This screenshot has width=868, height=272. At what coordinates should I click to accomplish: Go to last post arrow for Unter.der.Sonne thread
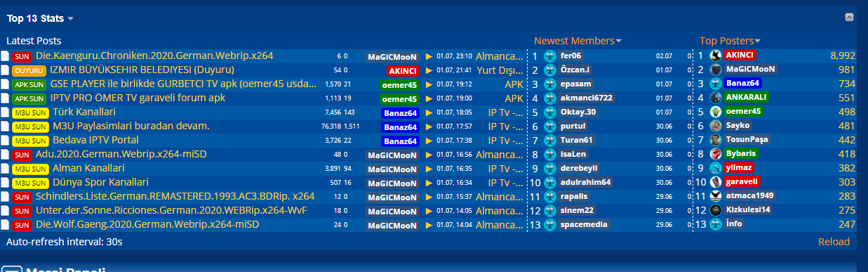pyautogui.click(x=429, y=211)
